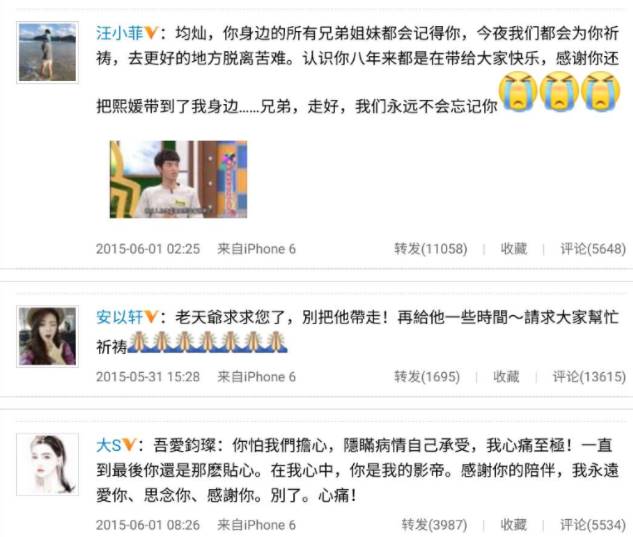
Task: Click the verified V badge next to 汪小菲
Action: [x=151, y=33]
